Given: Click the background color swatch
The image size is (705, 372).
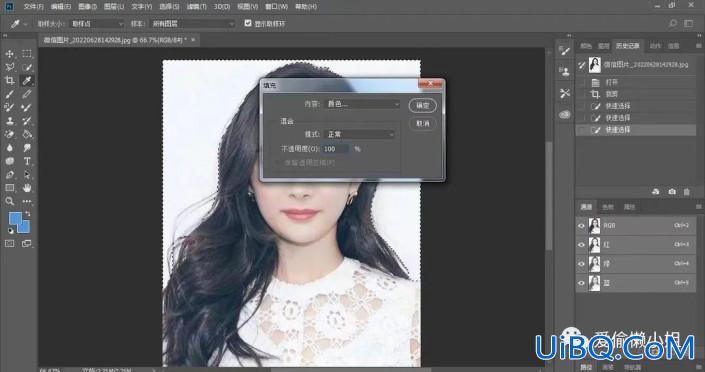Looking at the screenshot, I should coord(25,228).
